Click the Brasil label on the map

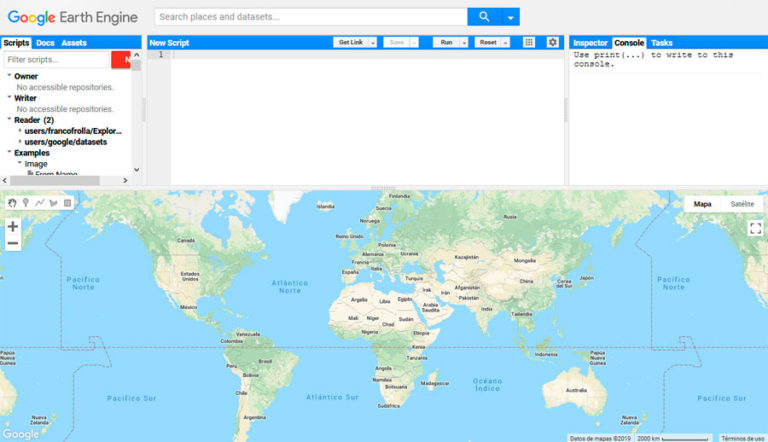(x=265, y=361)
